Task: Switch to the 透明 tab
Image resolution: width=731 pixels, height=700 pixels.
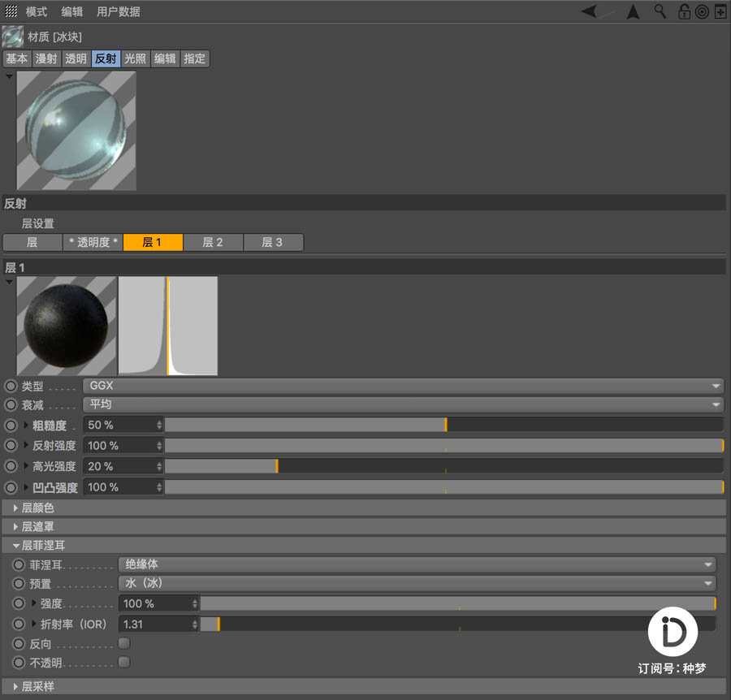Action: click(76, 58)
